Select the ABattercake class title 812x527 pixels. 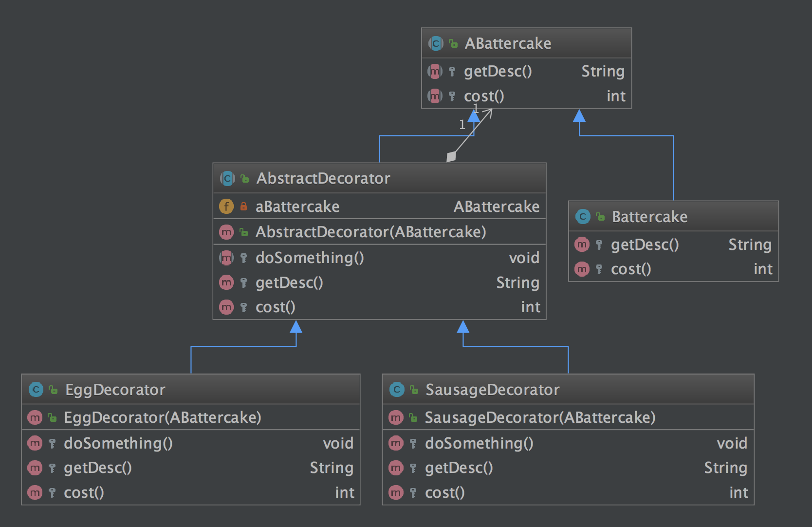coord(508,44)
